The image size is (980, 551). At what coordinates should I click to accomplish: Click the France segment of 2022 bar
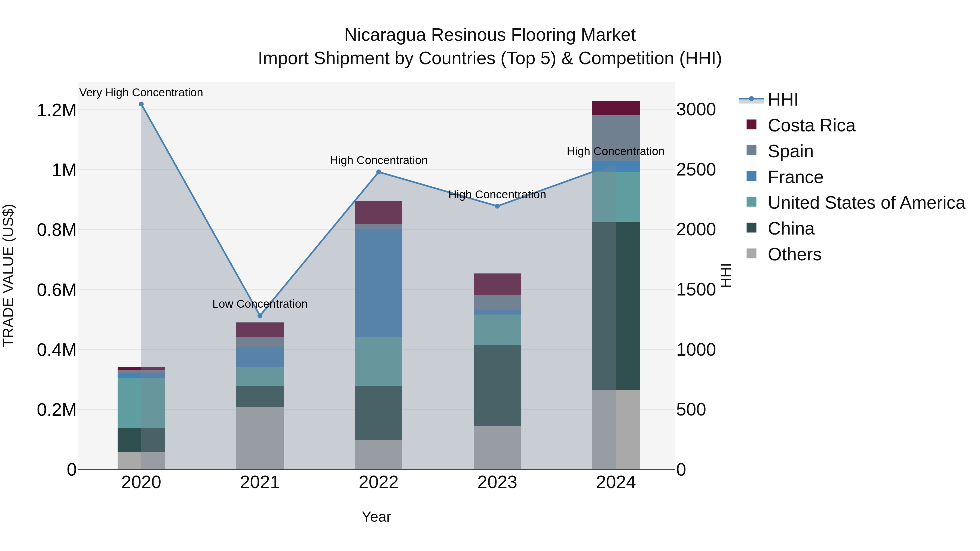[x=379, y=283]
